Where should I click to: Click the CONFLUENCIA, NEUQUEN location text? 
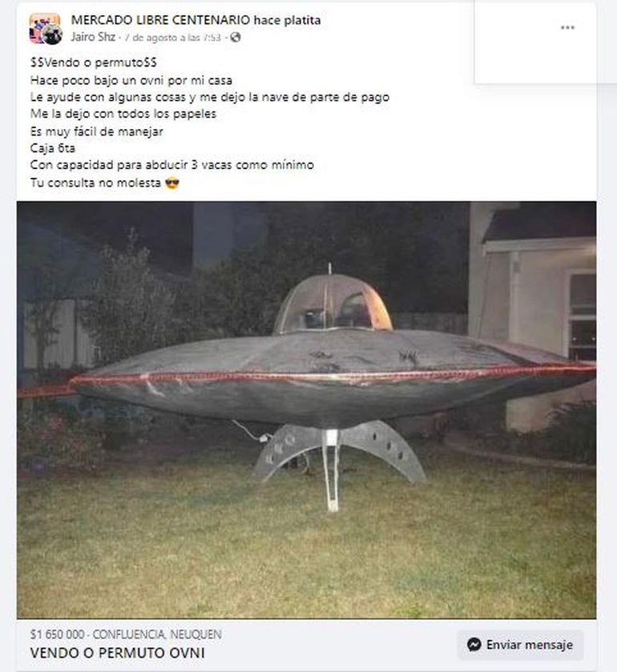click(x=157, y=634)
